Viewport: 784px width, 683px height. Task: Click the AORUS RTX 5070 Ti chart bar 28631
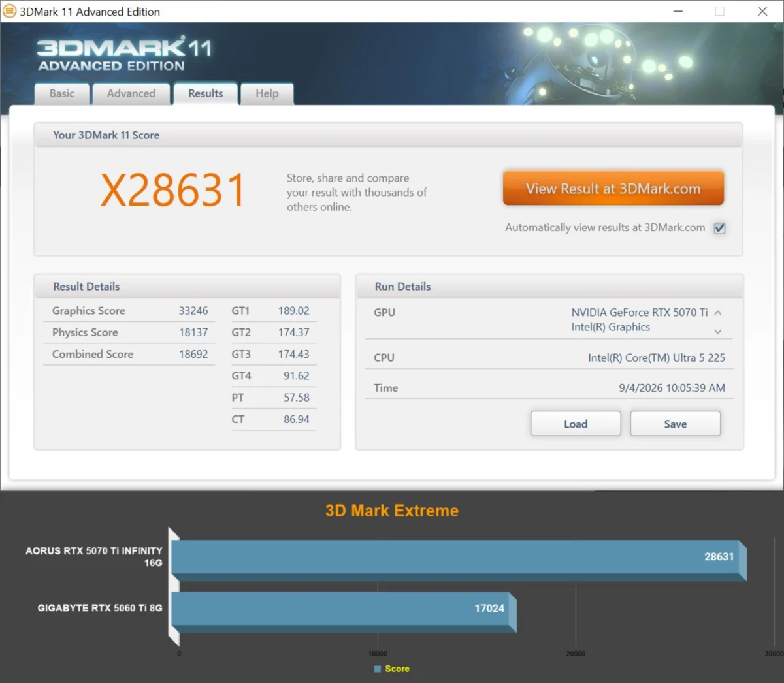(x=459, y=560)
